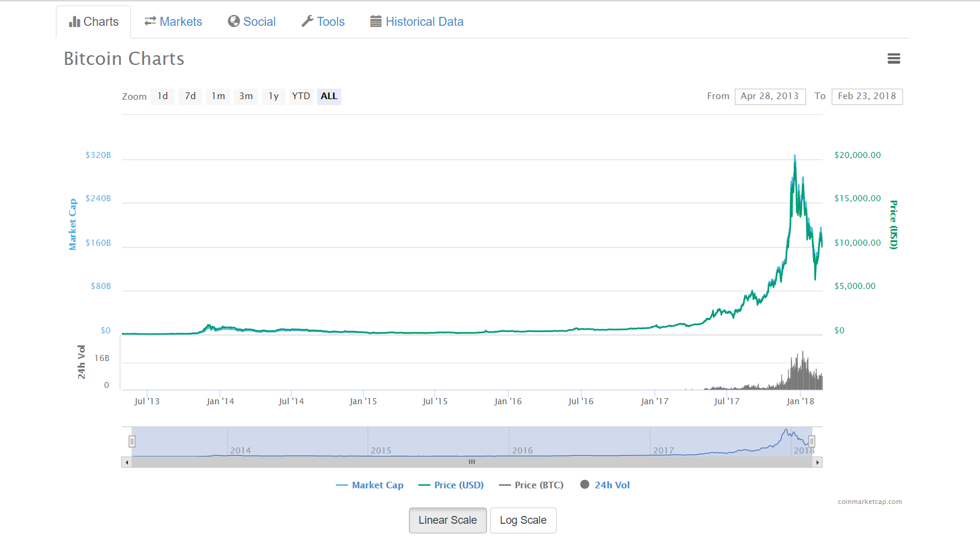Toggle the Market Cap series in legend
The height and width of the screenshot is (549, 980).
(x=370, y=485)
